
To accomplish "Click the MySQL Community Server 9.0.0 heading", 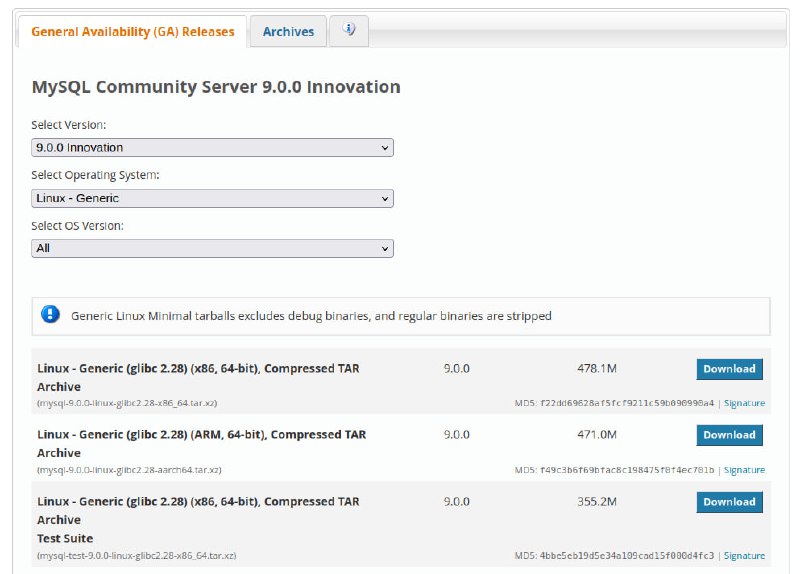I will (216, 87).
